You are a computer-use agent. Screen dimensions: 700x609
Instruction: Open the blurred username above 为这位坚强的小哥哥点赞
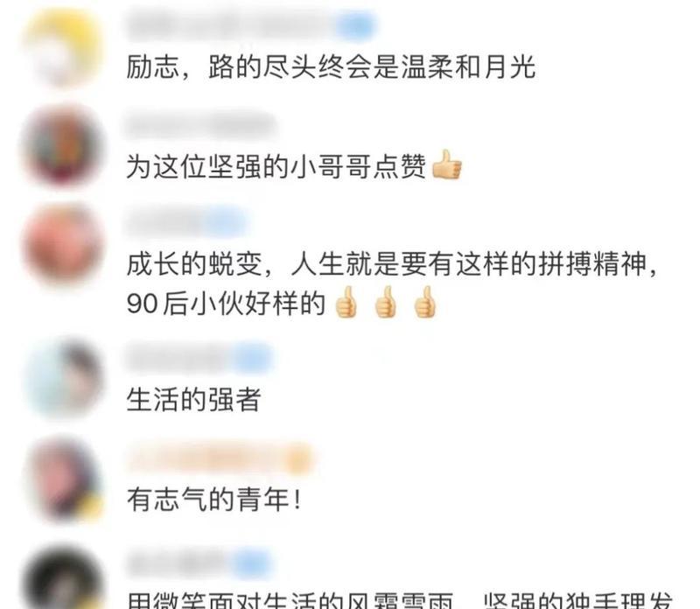pyautogui.click(x=200, y=124)
